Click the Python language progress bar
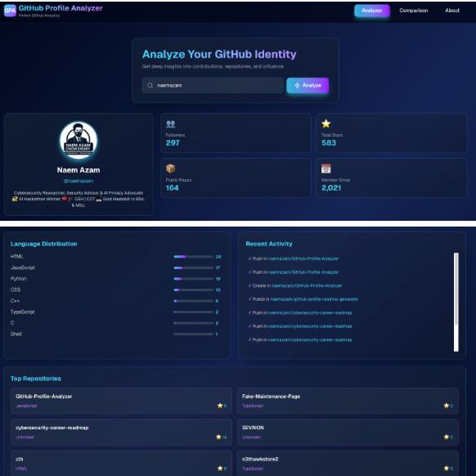Screen dimensions: 476x476 193,279
